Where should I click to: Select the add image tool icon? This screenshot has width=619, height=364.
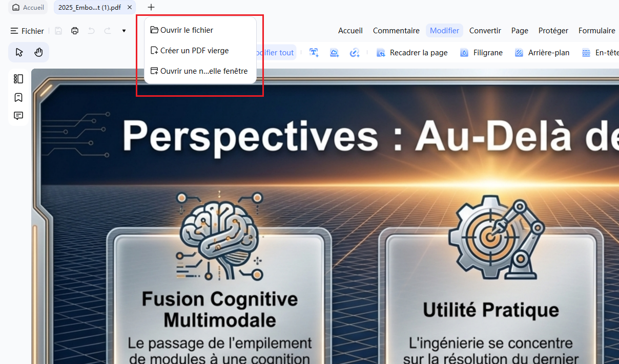click(x=334, y=53)
